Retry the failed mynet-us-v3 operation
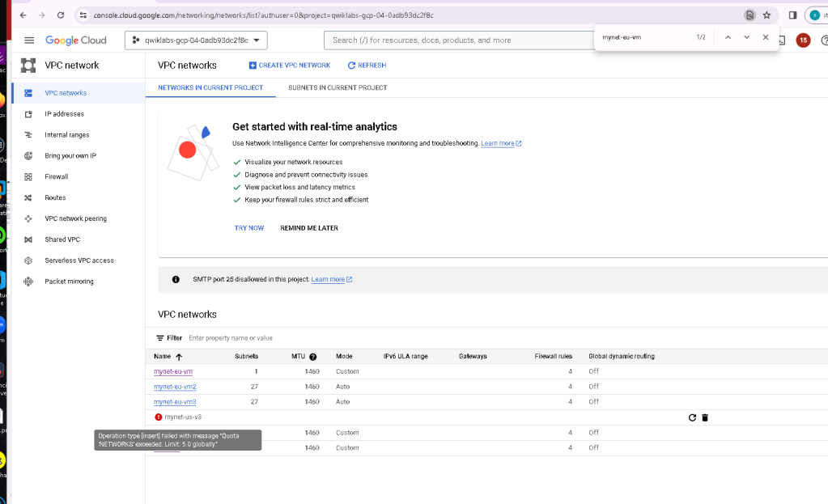Image resolution: width=828 pixels, height=504 pixels. pos(692,418)
